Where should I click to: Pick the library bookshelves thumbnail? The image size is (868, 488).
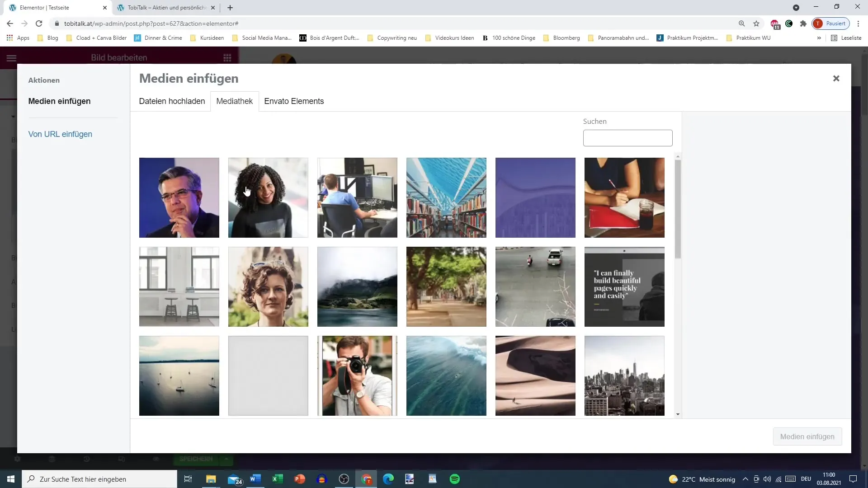[x=446, y=197]
